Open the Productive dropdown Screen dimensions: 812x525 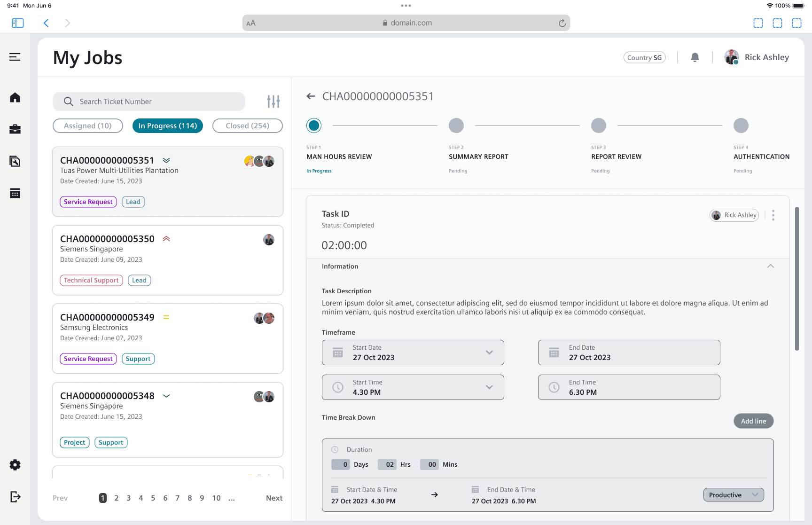[x=734, y=495]
